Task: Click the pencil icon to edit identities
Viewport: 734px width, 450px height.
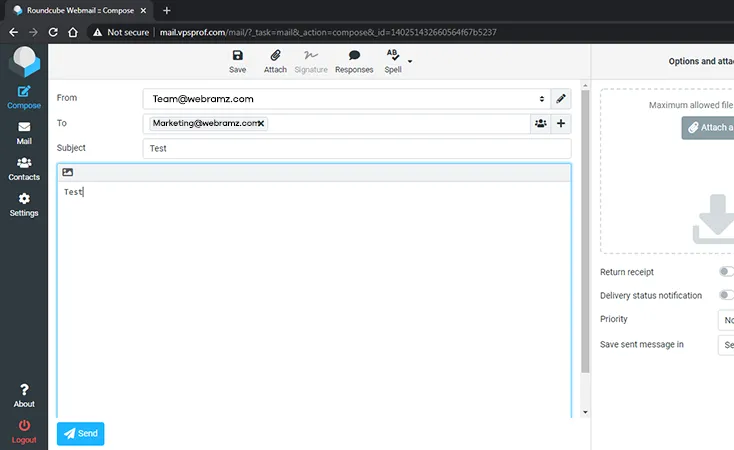Action: pos(561,98)
